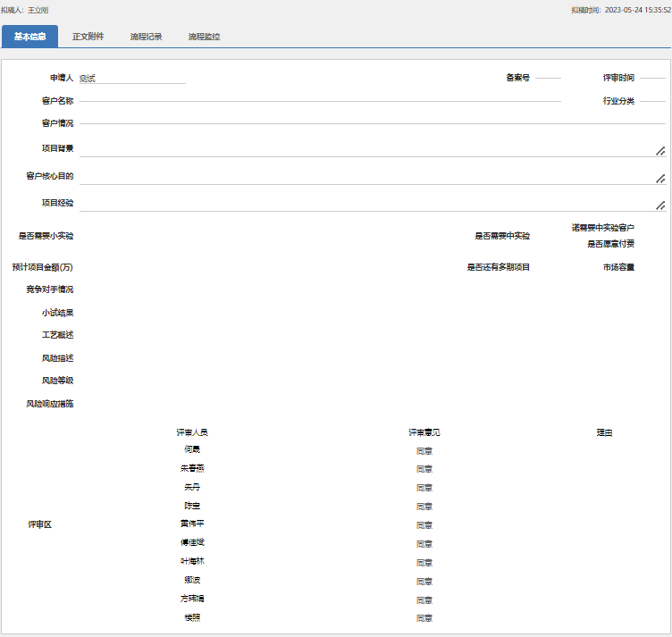Click 同意 opinion in 朱春燕's row
The height and width of the screenshot is (637, 672).
click(424, 469)
